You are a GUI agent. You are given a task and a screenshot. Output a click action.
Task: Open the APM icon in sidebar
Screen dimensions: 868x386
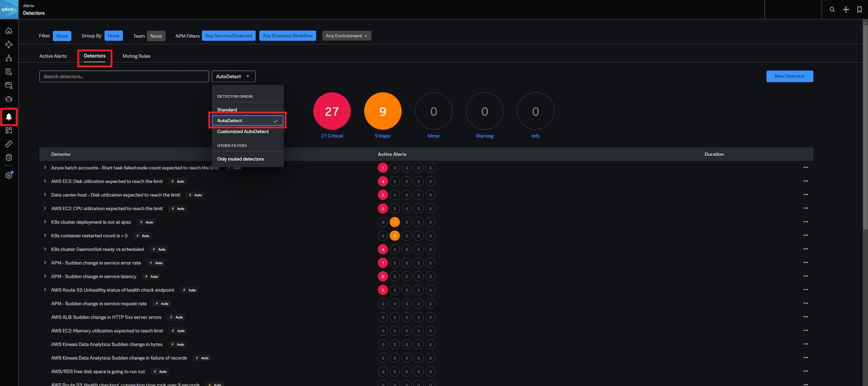click(x=8, y=44)
